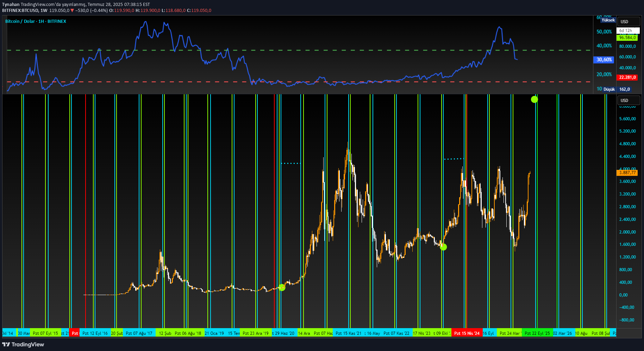Viewport: 644px width, 351px height.
Task: Select the red Pzt 15 Nis '24 date label
Action: click(467, 333)
